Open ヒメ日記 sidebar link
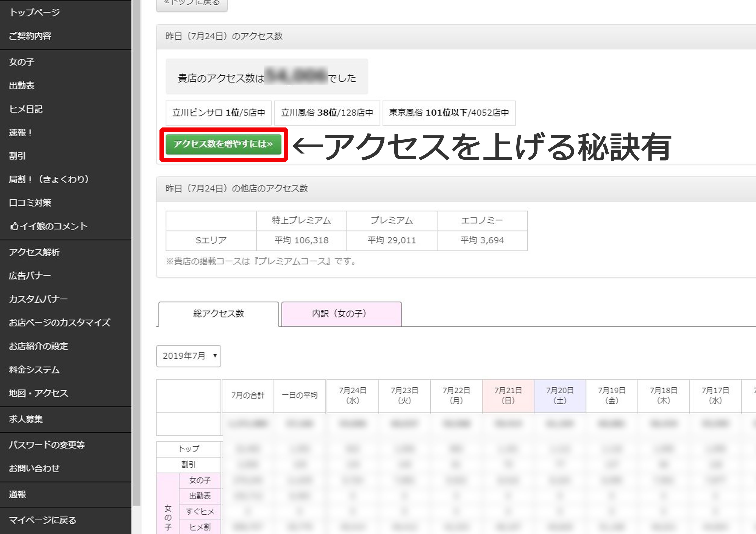This screenshot has height=534, width=756. tap(26, 109)
